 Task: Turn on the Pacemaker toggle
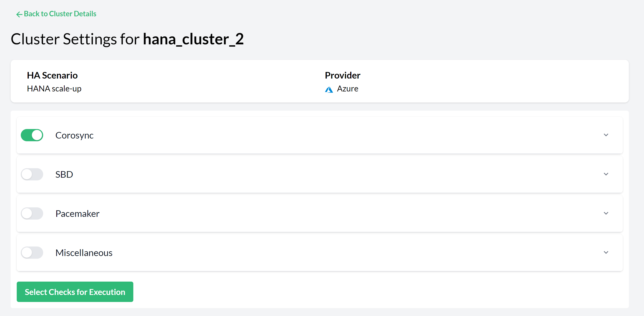(32, 214)
